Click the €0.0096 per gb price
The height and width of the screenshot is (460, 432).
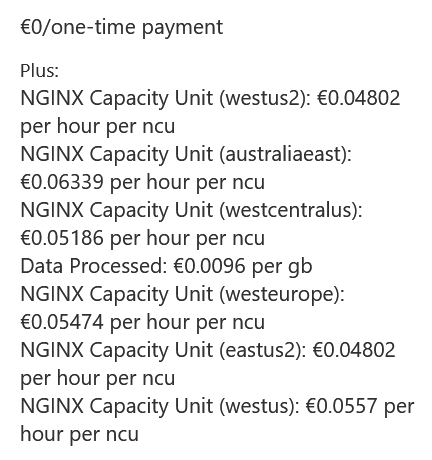tap(243, 267)
